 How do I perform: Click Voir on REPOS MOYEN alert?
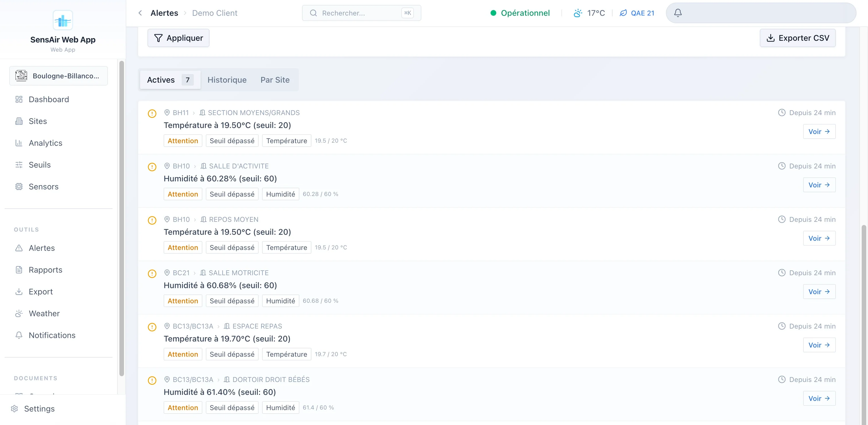819,238
